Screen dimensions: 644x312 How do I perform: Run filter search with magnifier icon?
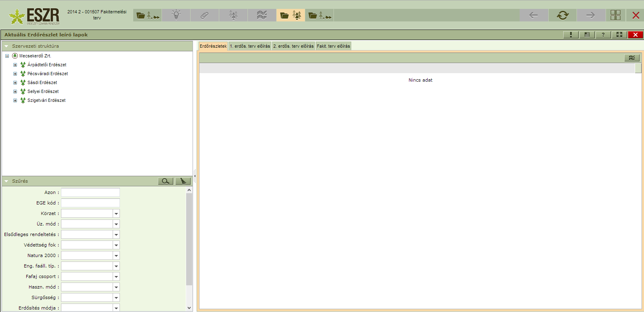[x=166, y=181]
